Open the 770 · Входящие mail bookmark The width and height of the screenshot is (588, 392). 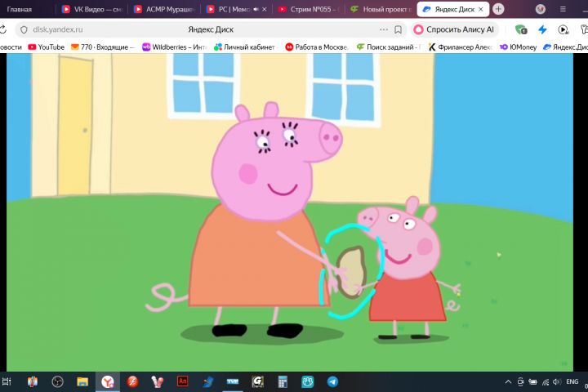pos(102,47)
